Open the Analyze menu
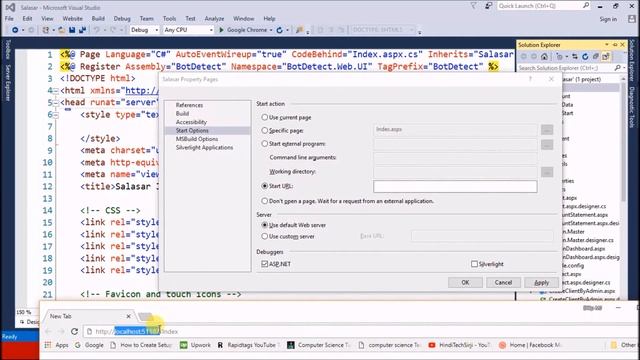640x360 pixels. [x=214, y=19]
